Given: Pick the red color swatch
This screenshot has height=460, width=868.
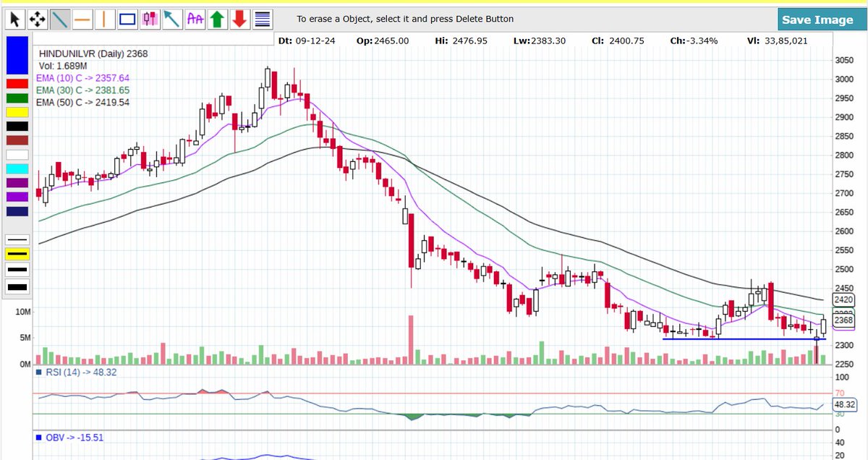Looking at the screenshot, I should tap(17, 85).
